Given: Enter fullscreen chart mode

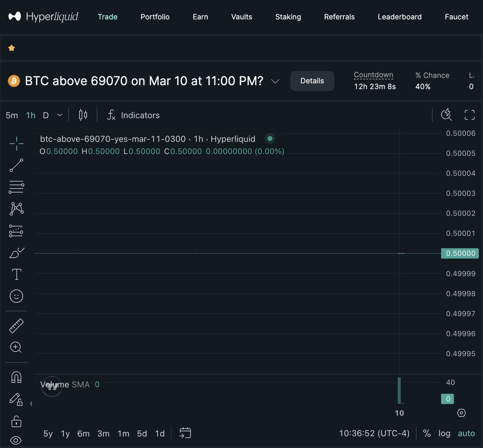Looking at the screenshot, I should tap(469, 115).
